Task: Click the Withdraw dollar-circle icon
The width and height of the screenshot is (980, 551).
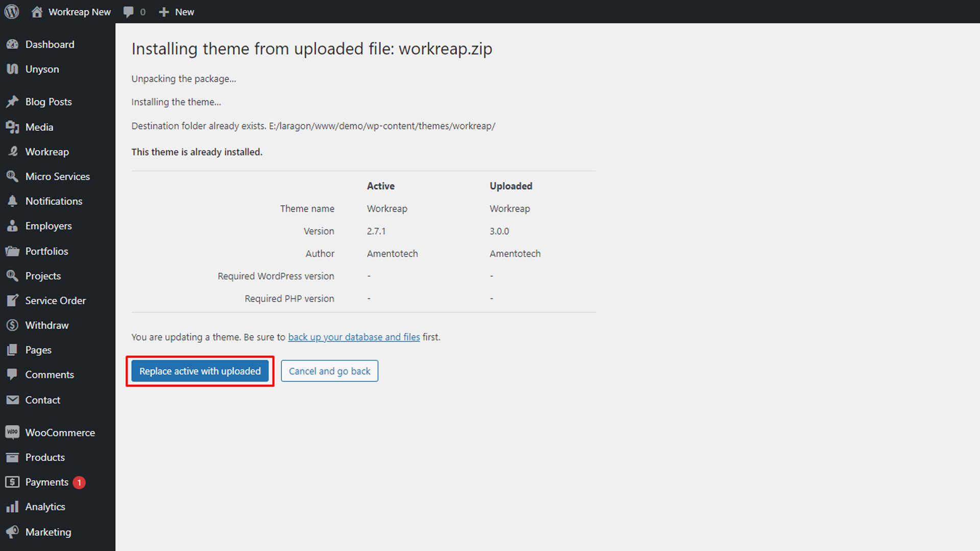Action: coord(12,325)
